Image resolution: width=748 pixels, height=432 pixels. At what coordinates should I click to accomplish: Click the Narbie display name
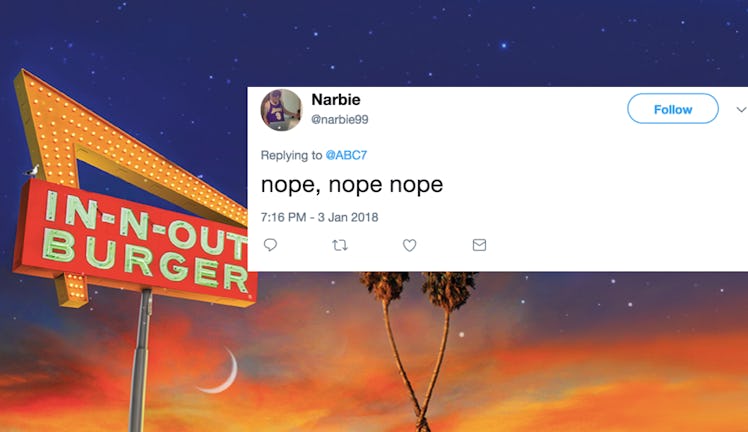pyautogui.click(x=336, y=100)
